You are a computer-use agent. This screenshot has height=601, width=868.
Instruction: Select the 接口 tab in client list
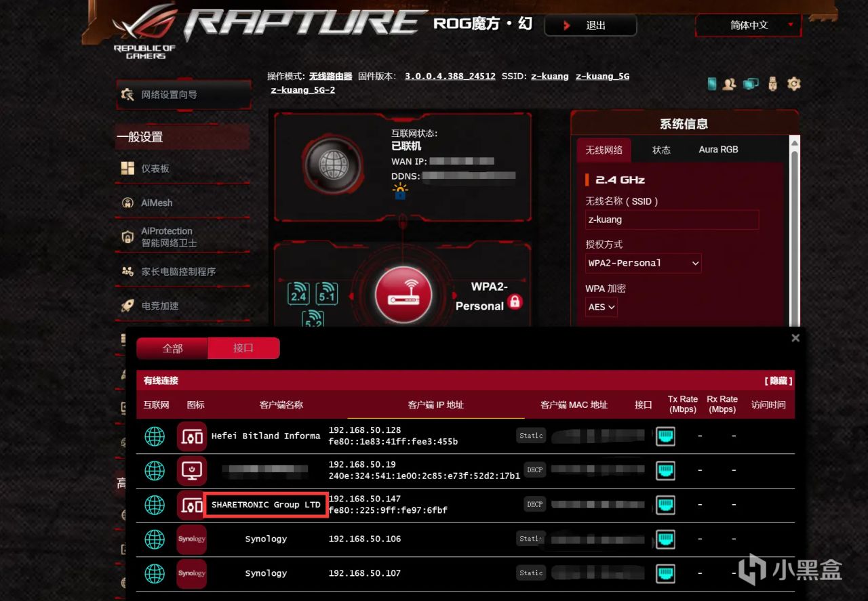[x=243, y=348]
